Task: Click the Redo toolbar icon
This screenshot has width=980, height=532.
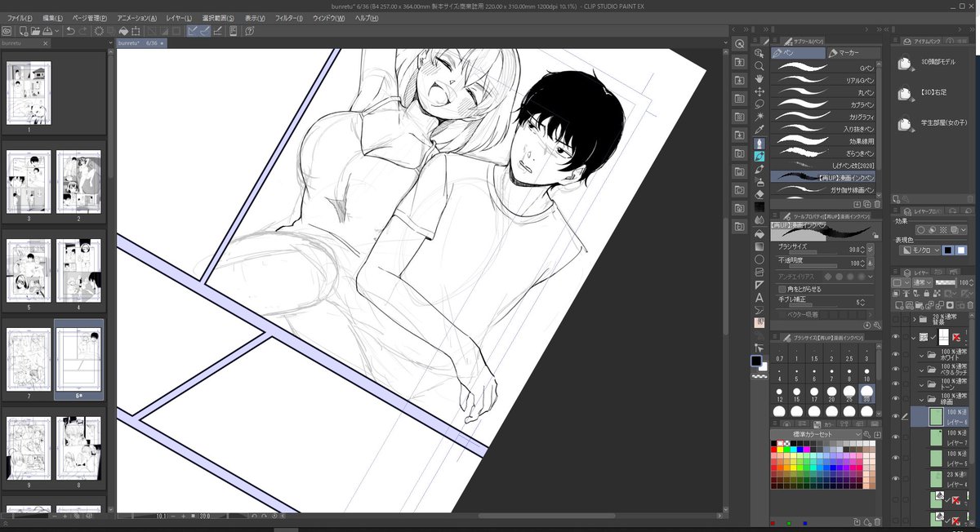Action: 84,31
